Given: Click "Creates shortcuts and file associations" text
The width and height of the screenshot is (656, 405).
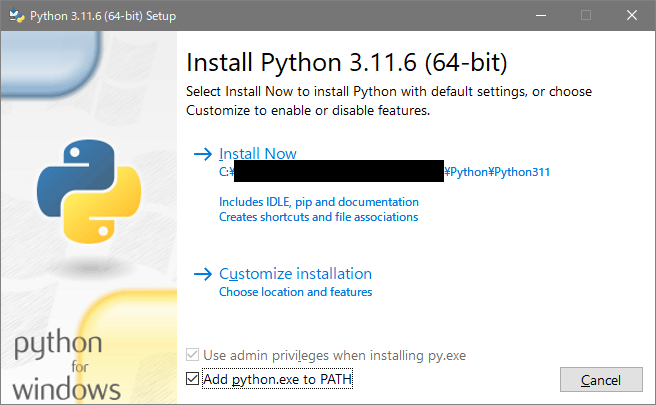Looking at the screenshot, I should click(x=318, y=217).
